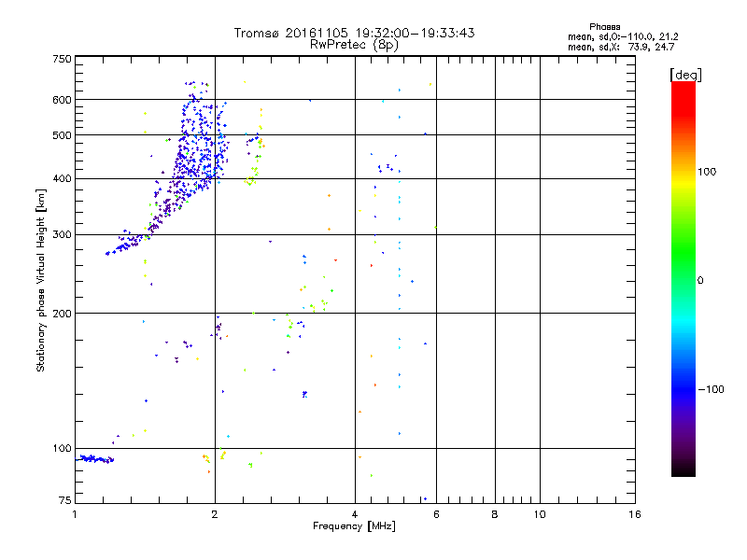Click the black bottom end of the phase colorbar
This screenshot has height=560, width=747.
[684, 470]
